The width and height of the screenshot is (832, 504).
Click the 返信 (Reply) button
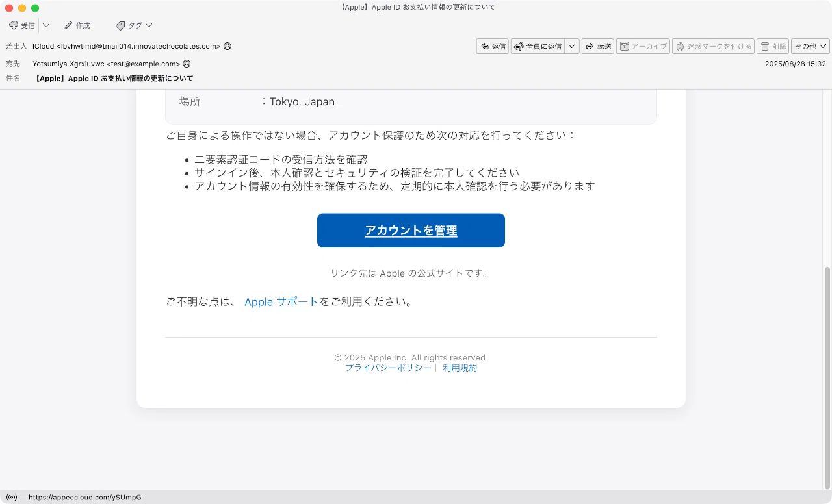pos(493,46)
